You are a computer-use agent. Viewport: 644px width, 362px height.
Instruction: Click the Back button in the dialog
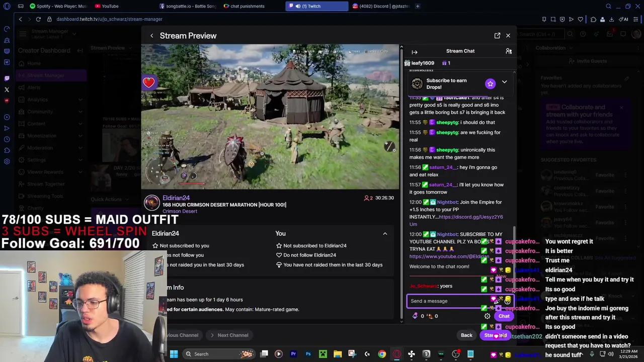[466, 335]
